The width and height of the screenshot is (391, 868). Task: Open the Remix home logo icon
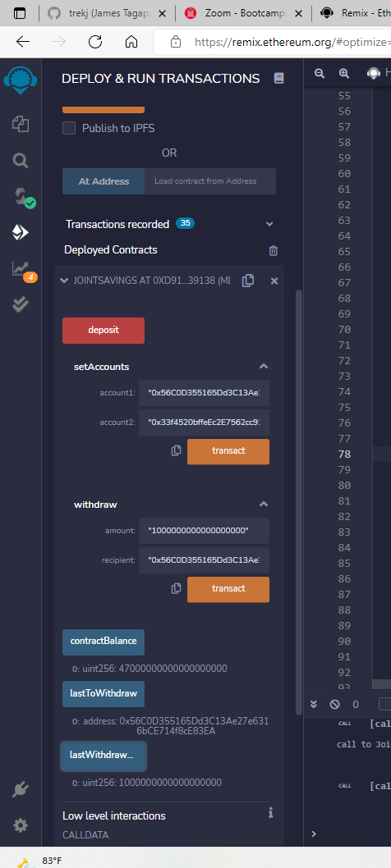[x=20, y=81]
